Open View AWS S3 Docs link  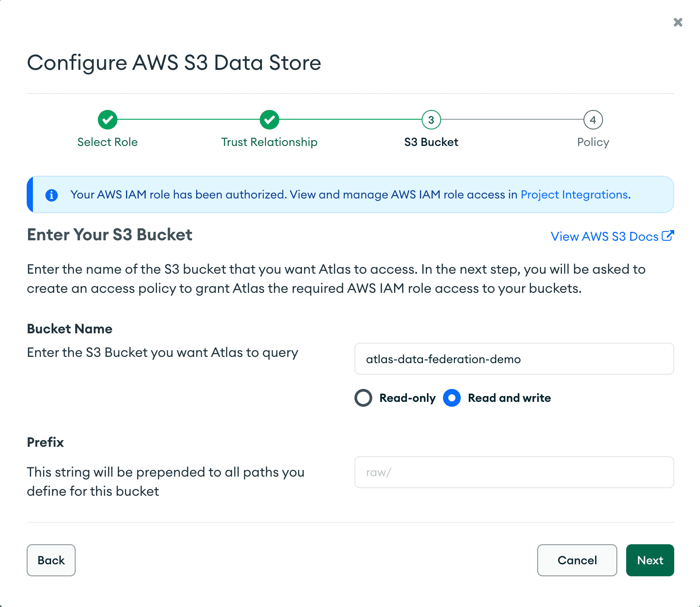point(604,236)
